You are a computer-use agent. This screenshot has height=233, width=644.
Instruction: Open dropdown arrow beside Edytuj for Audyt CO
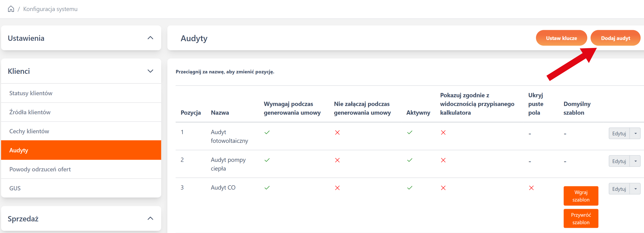[635, 189]
